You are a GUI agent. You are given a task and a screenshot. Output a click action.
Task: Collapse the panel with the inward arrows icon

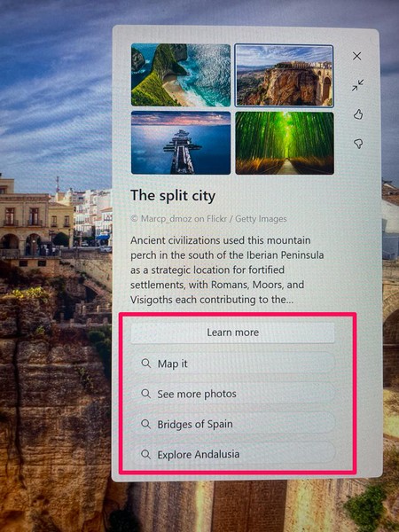[357, 85]
